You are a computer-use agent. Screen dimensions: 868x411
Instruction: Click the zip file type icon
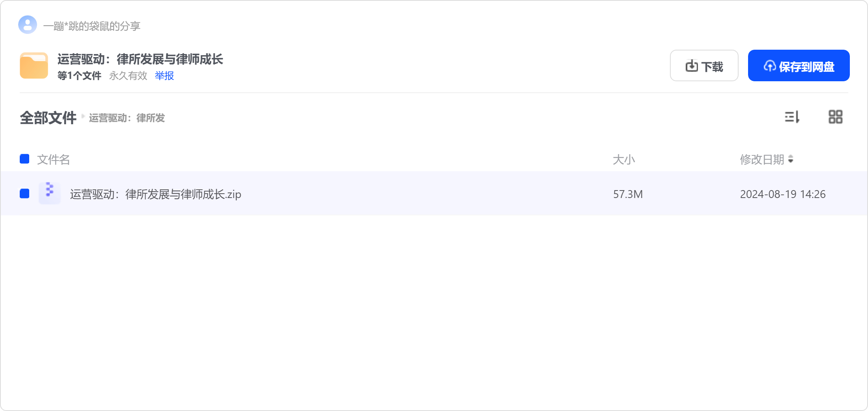[x=50, y=193]
